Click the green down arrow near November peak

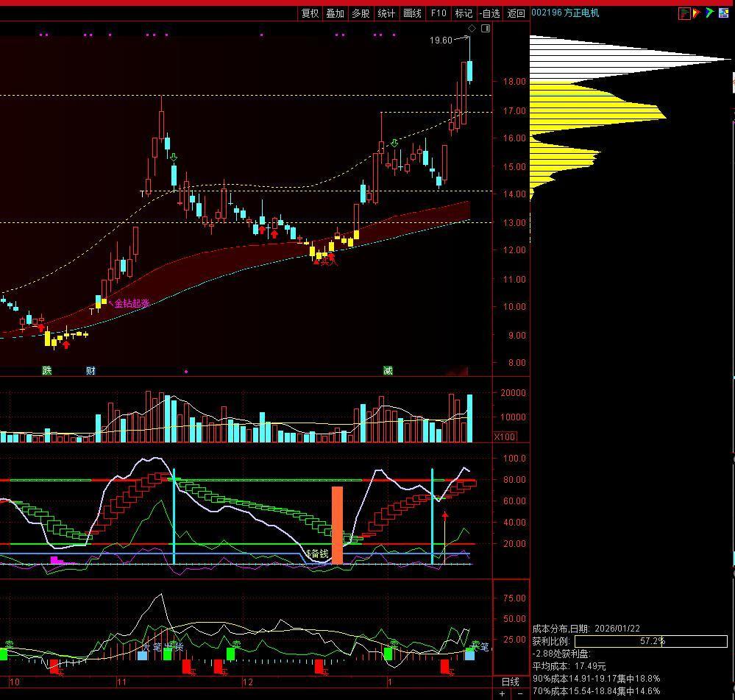coord(174,157)
